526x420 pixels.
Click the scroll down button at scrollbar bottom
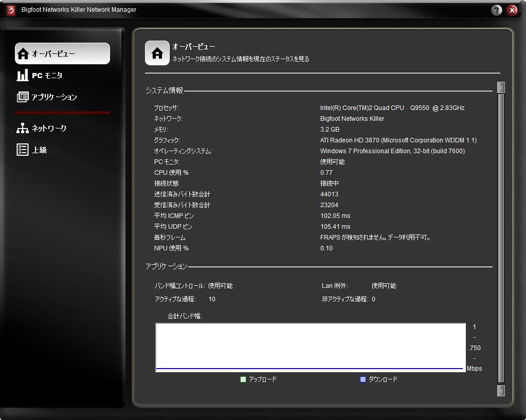pyautogui.click(x=501, y=391)
